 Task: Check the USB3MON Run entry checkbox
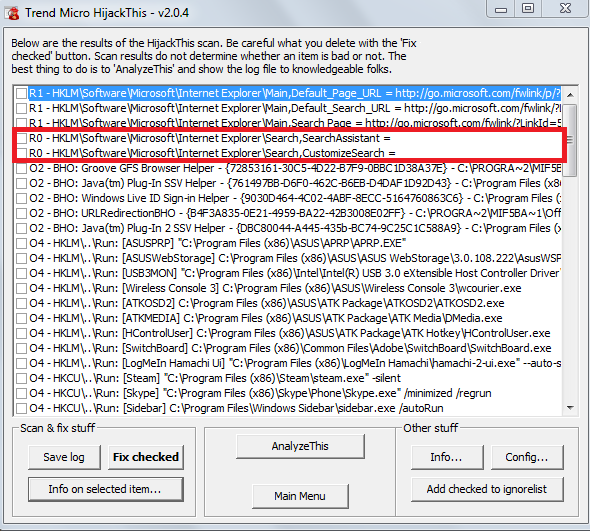pyautogui.click(x=22, y=273)
